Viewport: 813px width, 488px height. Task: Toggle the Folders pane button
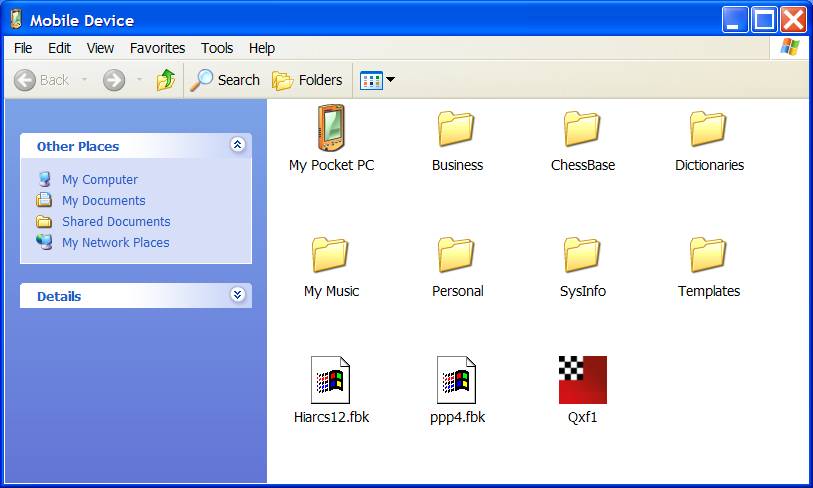[x=308, y=80]
